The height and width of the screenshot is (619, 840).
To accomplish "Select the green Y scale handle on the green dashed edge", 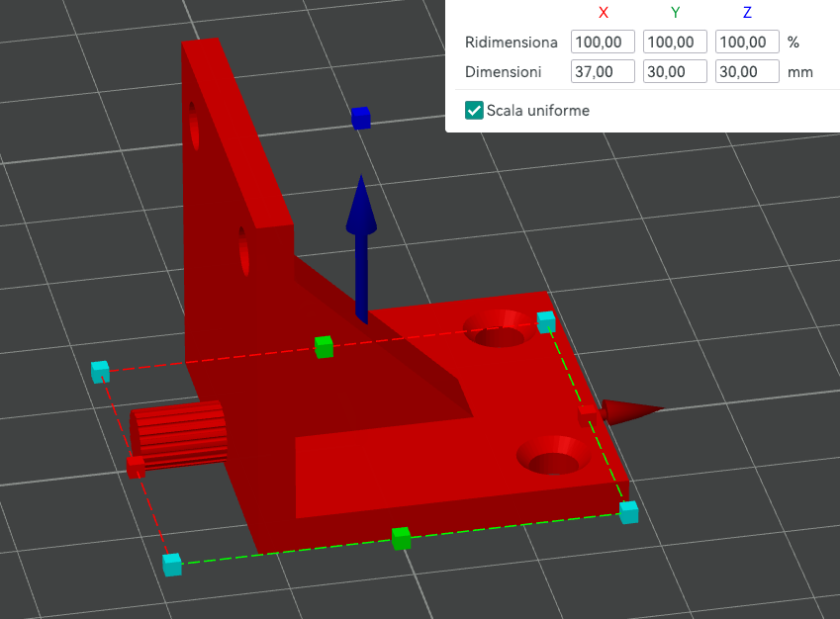I will [401, 539].
